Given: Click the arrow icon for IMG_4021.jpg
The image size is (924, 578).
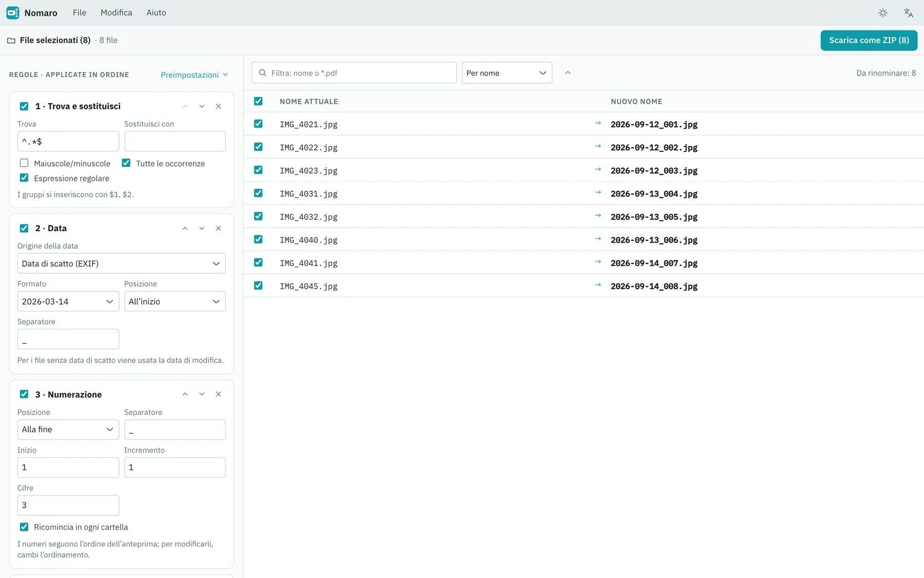Looking at the screenshot, I should tap(598, 123).
